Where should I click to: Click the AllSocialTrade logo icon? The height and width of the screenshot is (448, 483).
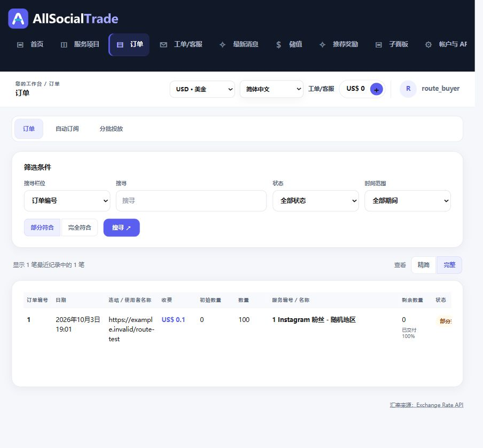point(18,19)
